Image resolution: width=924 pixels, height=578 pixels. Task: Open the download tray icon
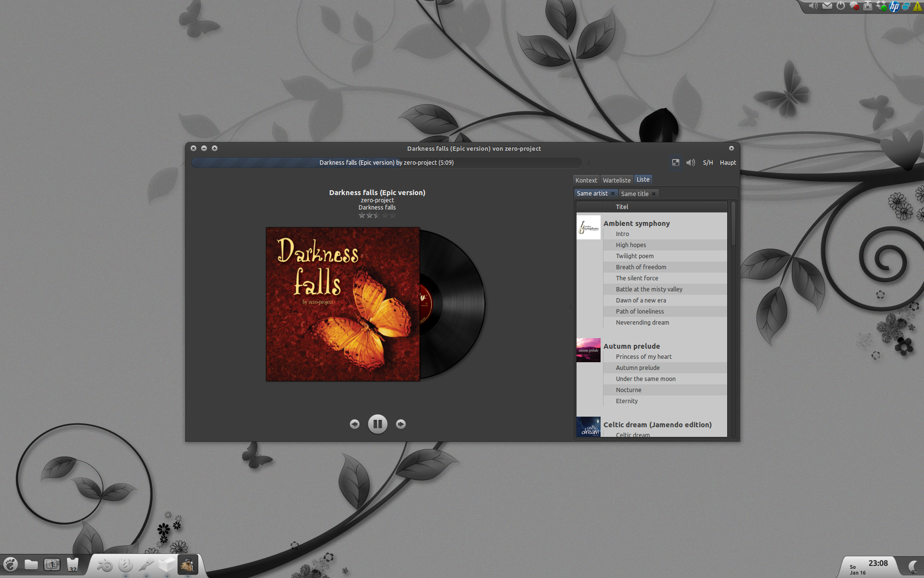(868, 6)
